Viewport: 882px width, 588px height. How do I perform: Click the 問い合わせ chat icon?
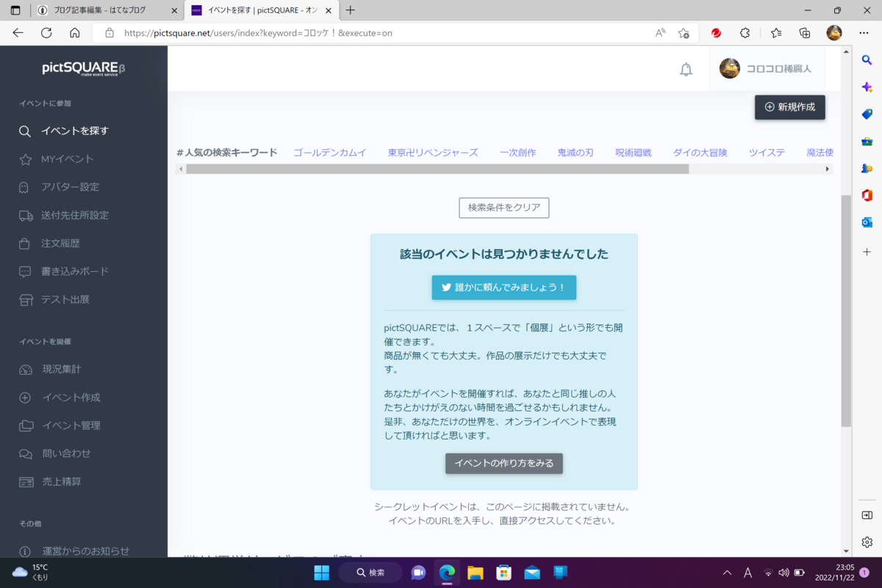pos(26,453)
